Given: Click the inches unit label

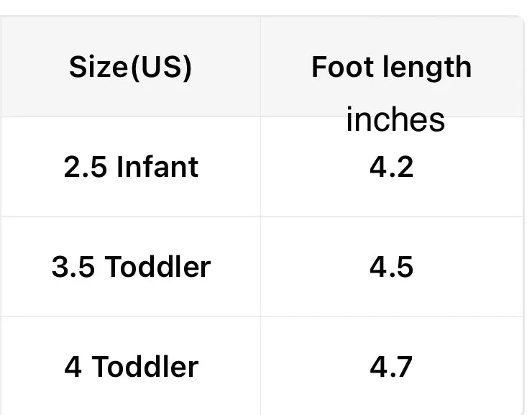Looking at the screenshot, I should (395, 119).
